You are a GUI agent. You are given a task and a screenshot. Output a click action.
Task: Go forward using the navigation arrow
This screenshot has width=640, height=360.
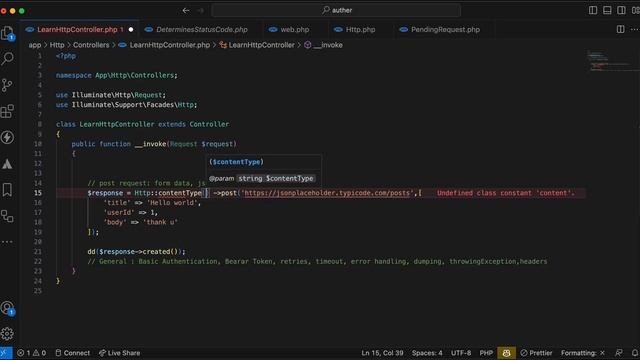[x=200, y=10]
